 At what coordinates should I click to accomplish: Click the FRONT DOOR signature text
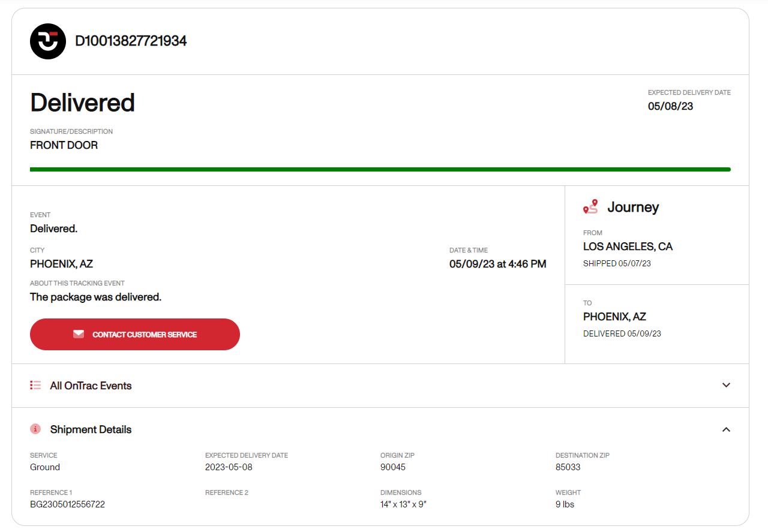(x=64, y=145)
